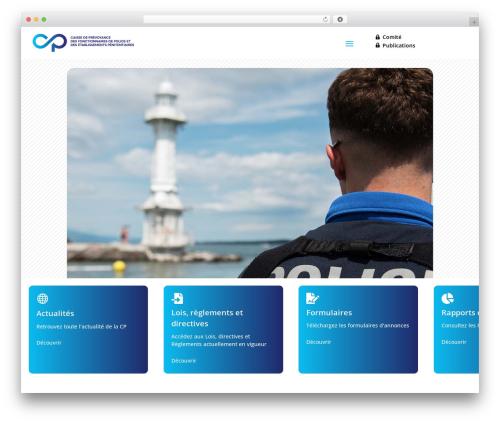The width and height of the screenshot is (500, 423).
Task: Click the pen and form icon on Formulaires card
Action: (312, 298)
